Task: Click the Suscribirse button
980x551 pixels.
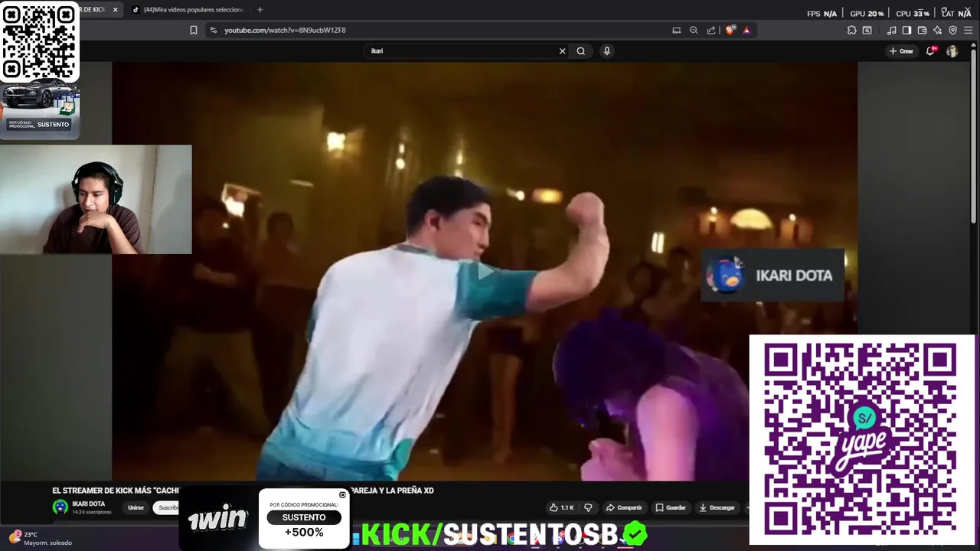Action: 165,507
